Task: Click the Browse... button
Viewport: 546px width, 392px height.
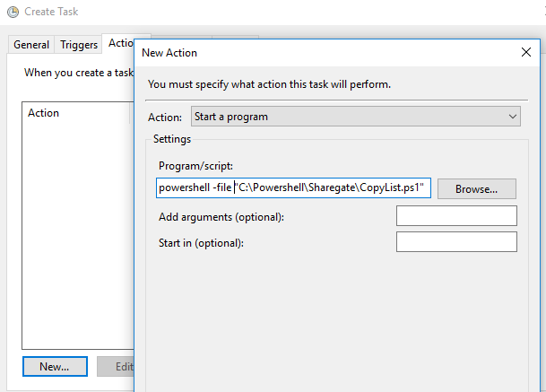Action: 476,189
